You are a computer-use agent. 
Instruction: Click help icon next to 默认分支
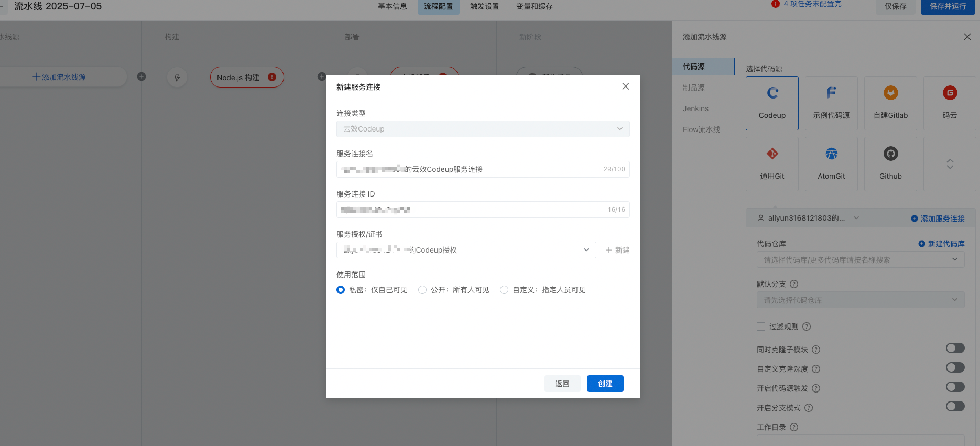(794, 284)
